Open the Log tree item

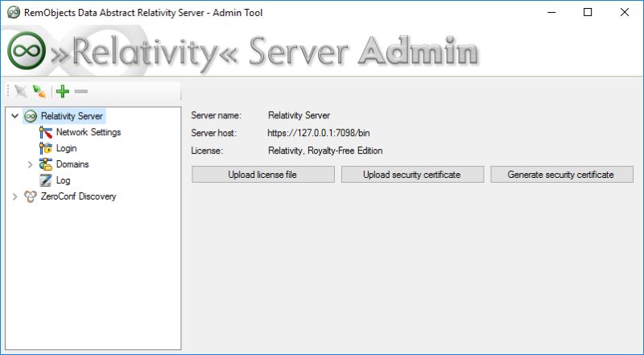pos(64,180)
